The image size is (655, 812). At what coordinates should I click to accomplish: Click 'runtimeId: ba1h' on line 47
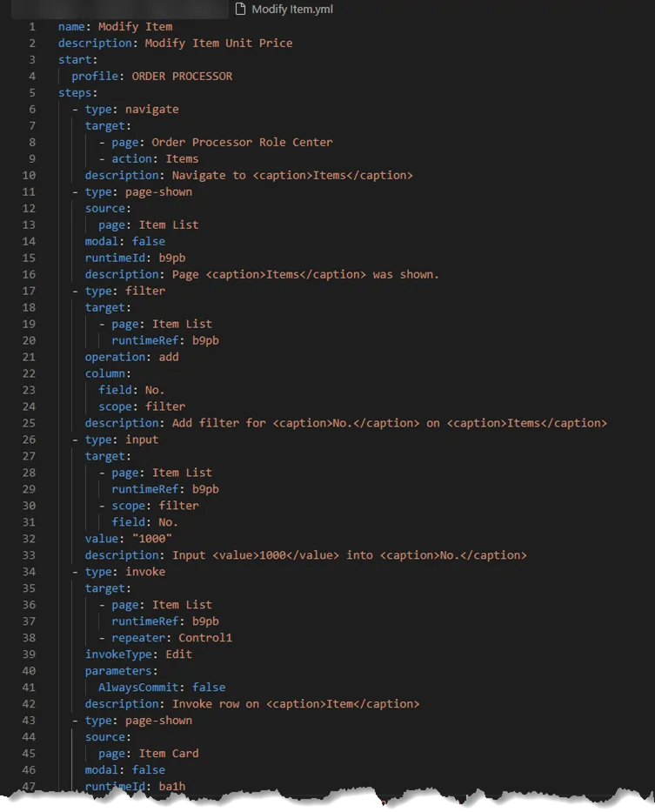pos(135,786)
